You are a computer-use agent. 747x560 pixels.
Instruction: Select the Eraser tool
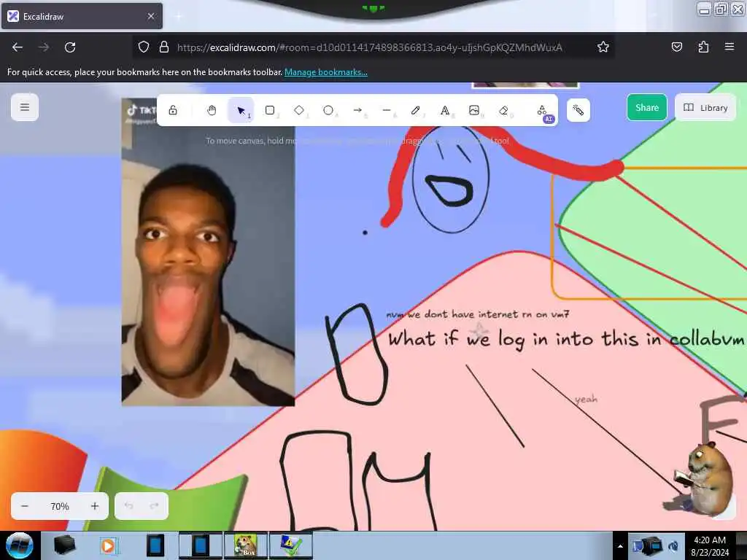coord(503,111)
